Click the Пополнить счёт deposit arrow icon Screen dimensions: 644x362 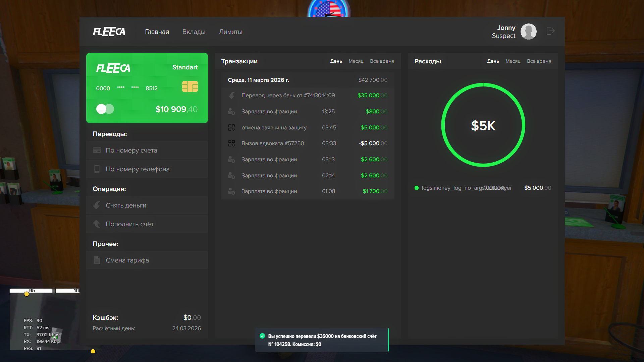pos(97,224)
